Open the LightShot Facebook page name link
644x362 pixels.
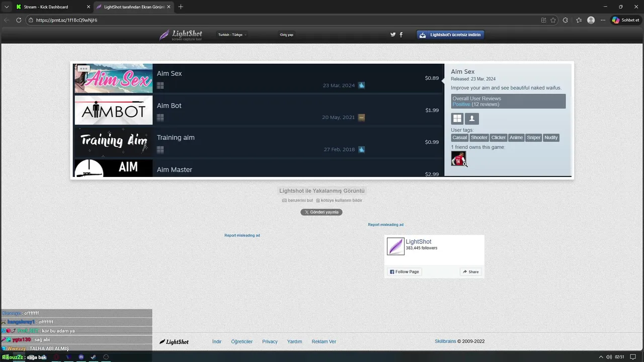point(419,242)
